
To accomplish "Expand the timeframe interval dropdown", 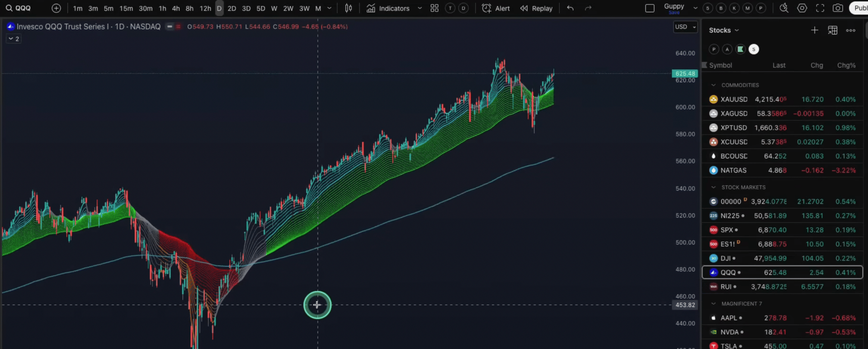I will pyautogui.click(x=329, y=8).
